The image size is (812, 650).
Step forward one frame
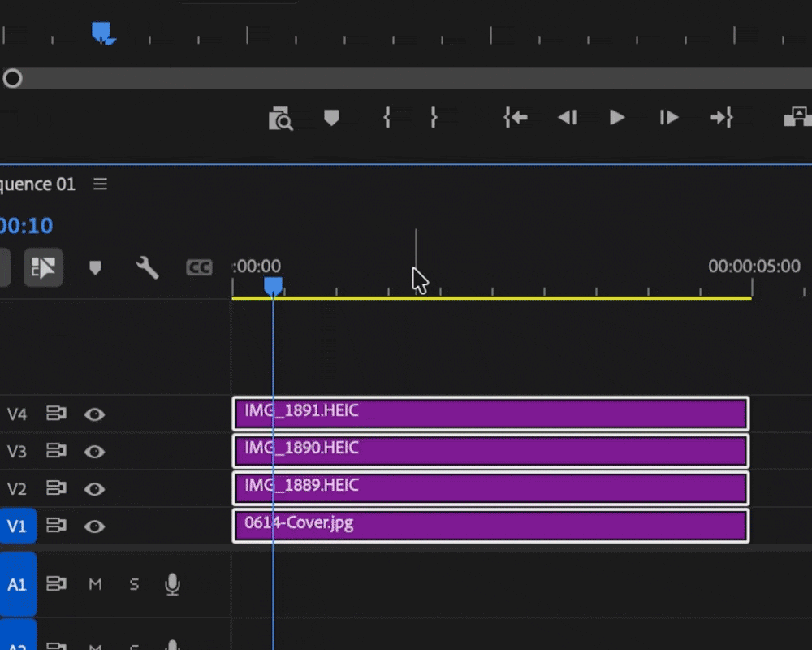click(x=668, y=118)
